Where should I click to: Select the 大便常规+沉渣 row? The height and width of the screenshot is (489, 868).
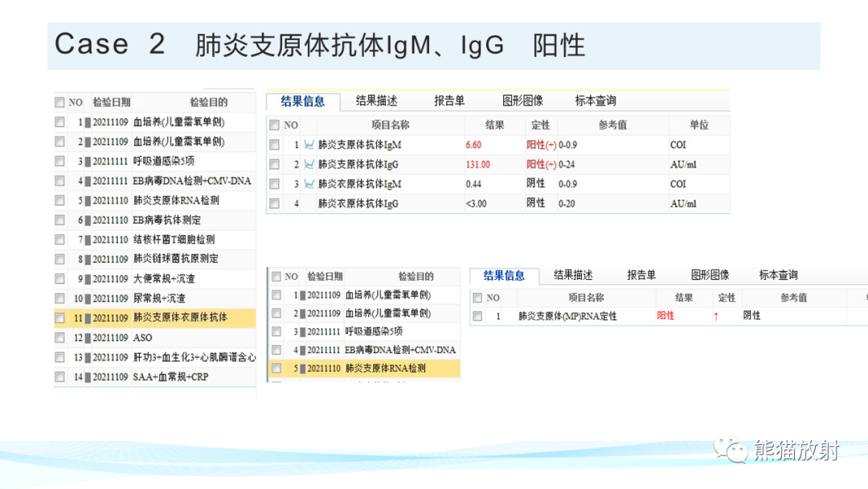pyautogui.click(x=155, y=278)
